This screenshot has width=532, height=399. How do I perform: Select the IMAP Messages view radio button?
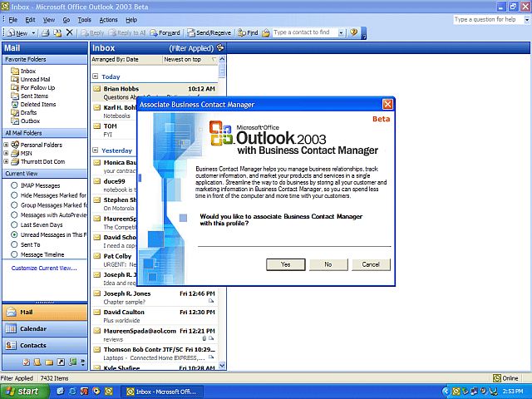point(14,185)
